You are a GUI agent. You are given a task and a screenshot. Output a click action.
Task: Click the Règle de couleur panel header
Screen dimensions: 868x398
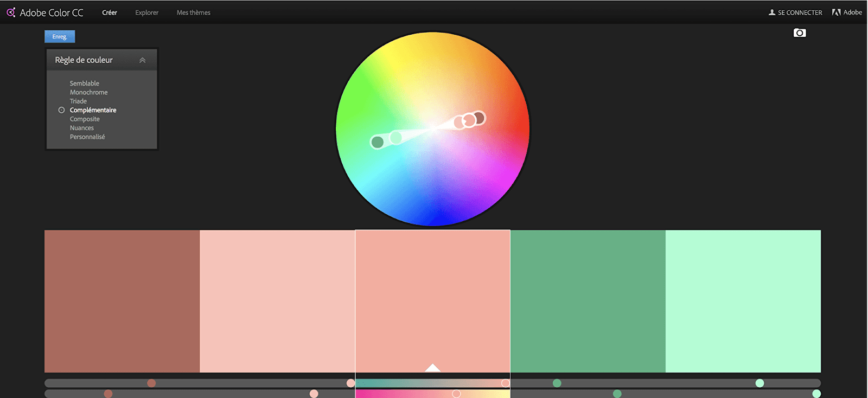click(101, 60)
